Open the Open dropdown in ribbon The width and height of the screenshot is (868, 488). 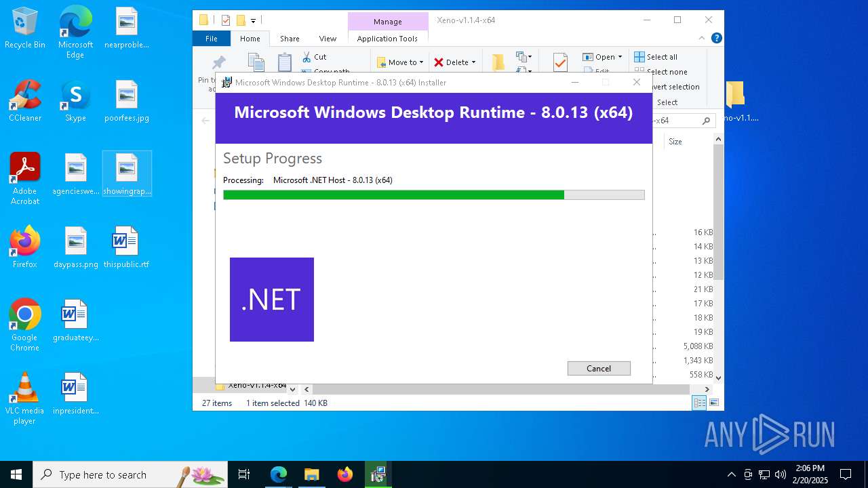point(602,57)
